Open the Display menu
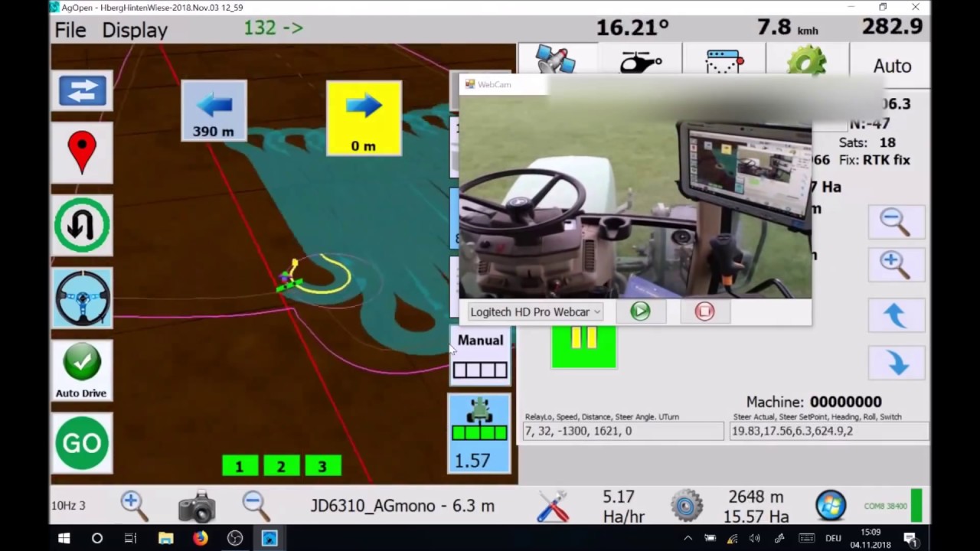Screen dimensions: 980x551 click(135, 30)
